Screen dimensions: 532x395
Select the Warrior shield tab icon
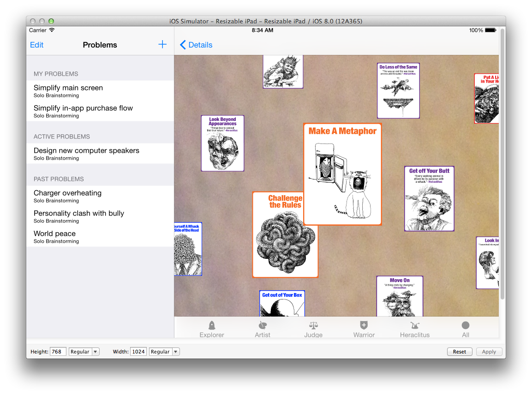point(364,325)
